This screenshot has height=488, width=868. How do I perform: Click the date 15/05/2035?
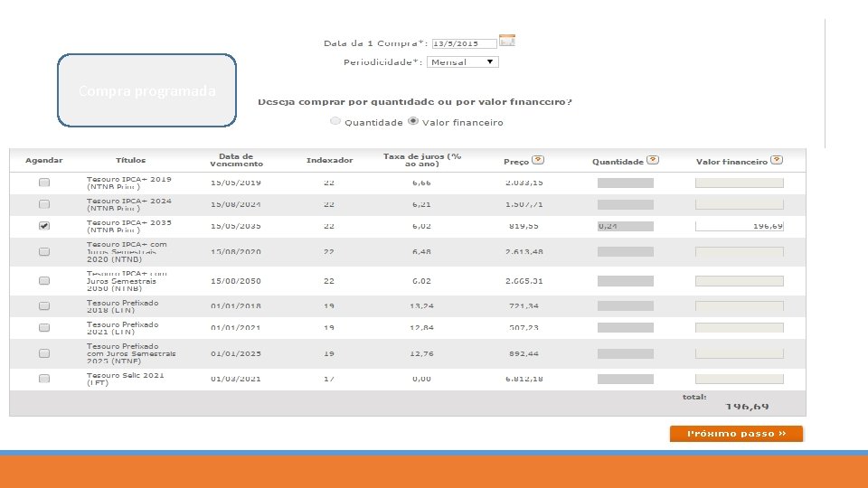236,226
